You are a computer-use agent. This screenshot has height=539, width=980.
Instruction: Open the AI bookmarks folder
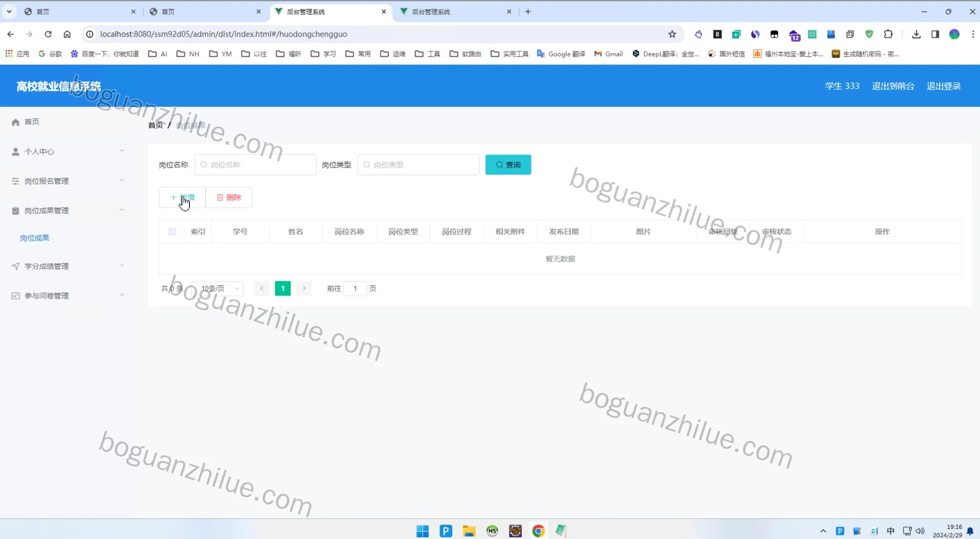pyautogui.click(x=158, y=54)
